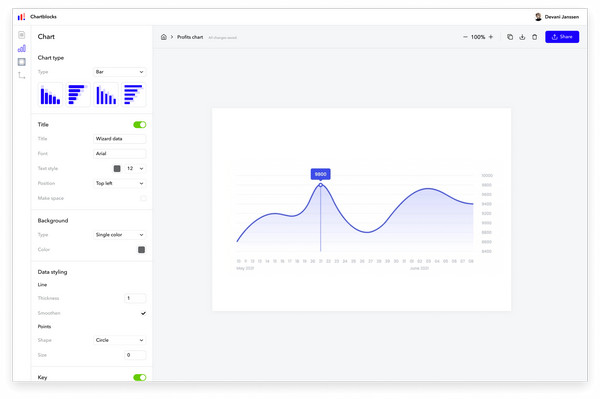Delete the chart with trash icon

535,37
